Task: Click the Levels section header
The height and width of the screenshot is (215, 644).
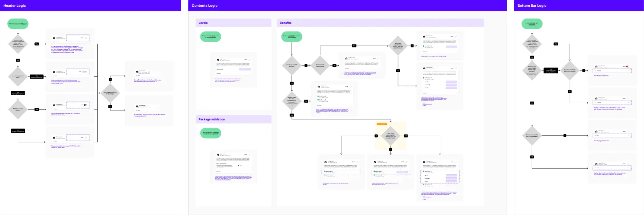Action: pos(203,23)
